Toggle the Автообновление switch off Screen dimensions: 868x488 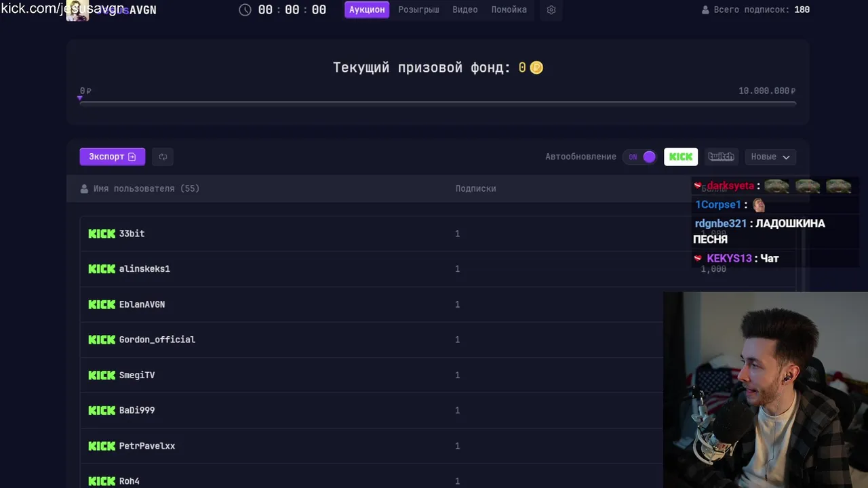coord(641,157)
